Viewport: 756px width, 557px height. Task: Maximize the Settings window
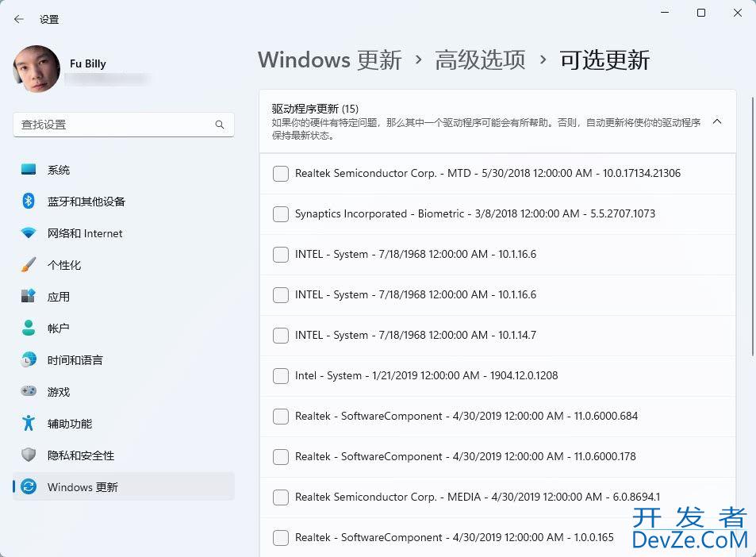701,13
